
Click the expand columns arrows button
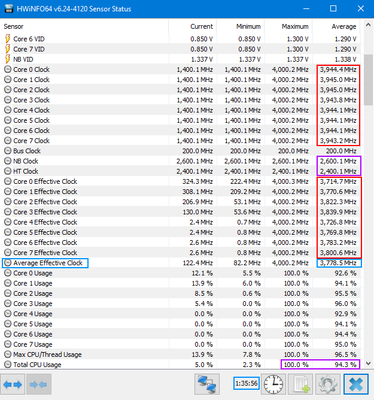13,385
